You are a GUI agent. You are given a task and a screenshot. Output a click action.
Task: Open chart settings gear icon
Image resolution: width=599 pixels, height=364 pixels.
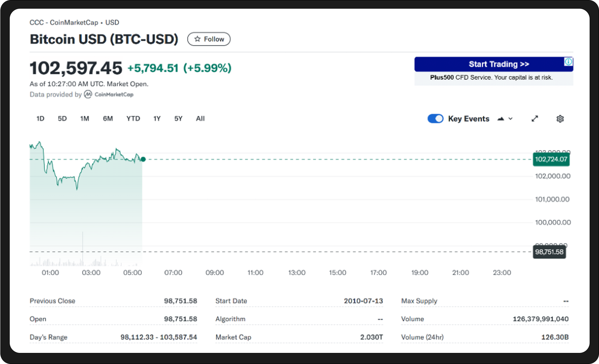coord(560,119)
